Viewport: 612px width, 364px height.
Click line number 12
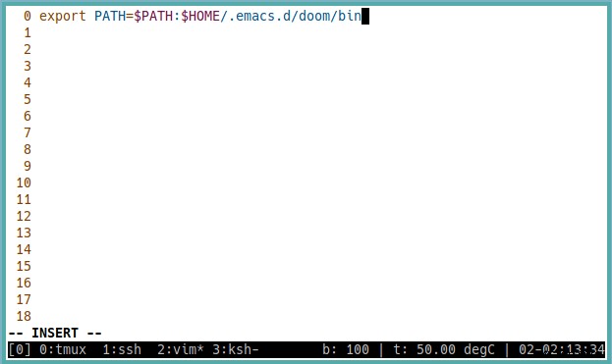[x=24, y=216]
